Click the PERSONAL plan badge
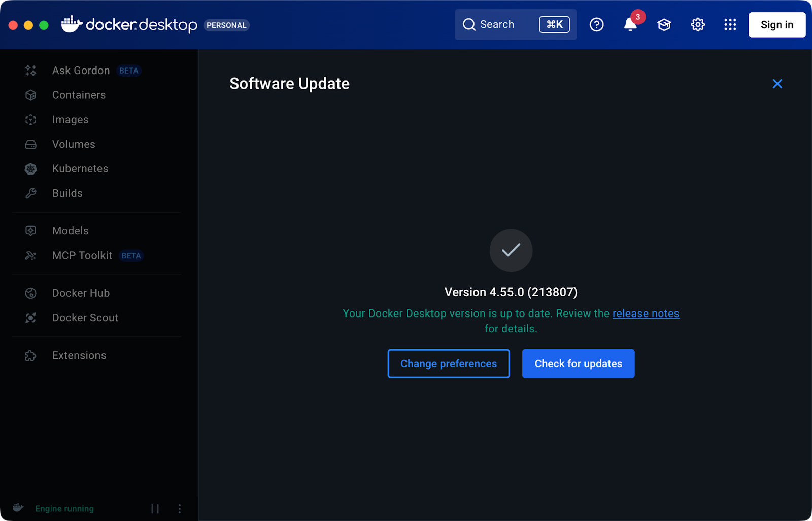812x521 pixels. (226, 25)
